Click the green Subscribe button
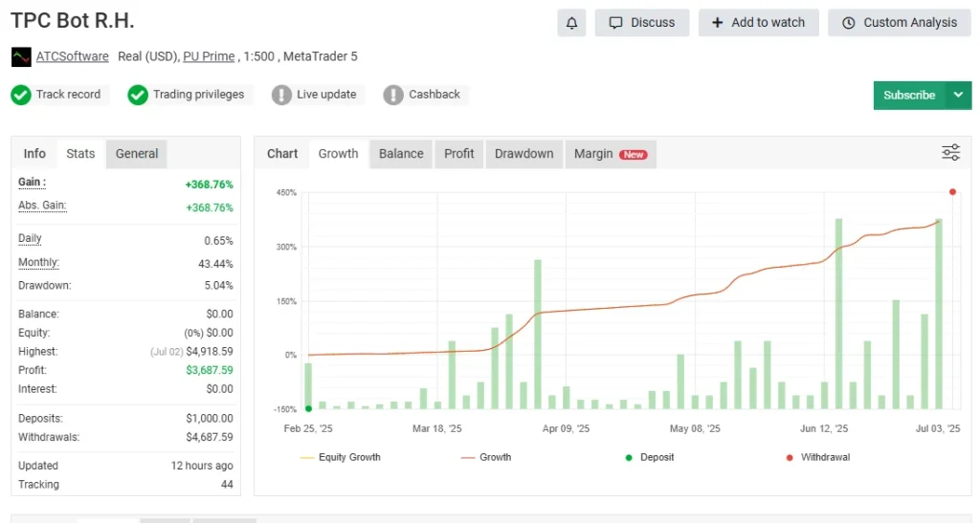 click(909, 95)
